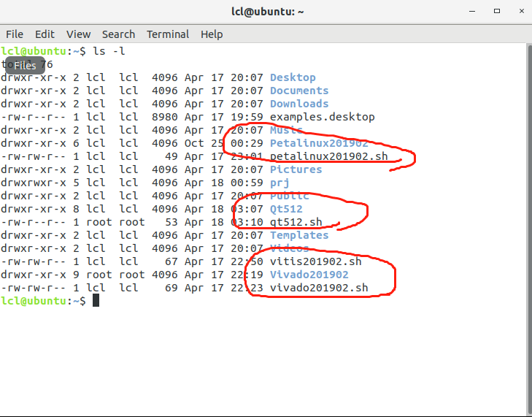This screenshot has width=532, height=417.
Task: Click the Files tooltip label
Action: coord(25,66)
